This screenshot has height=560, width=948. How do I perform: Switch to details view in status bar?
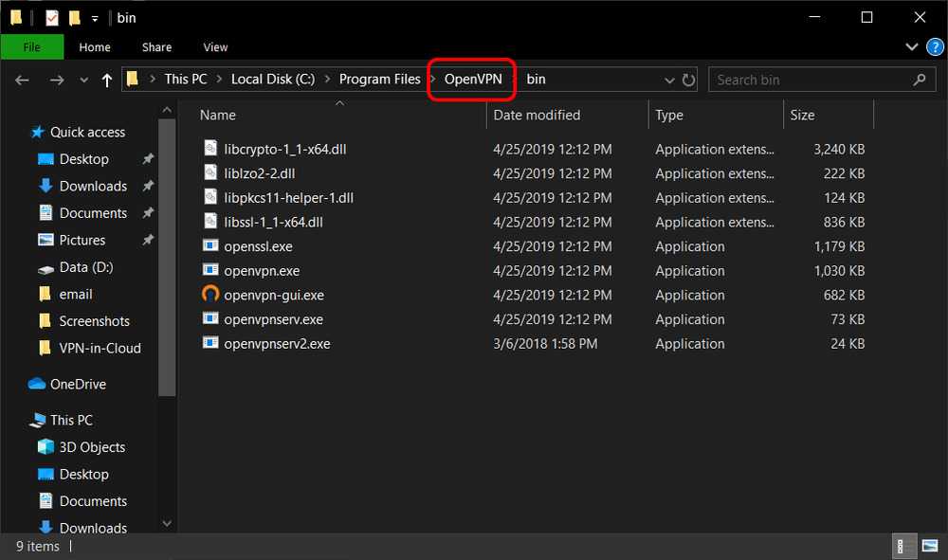(903, 546)
